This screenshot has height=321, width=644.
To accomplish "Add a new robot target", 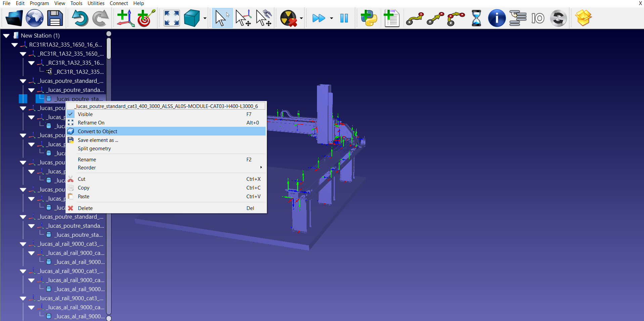I will tap(146, 18).
